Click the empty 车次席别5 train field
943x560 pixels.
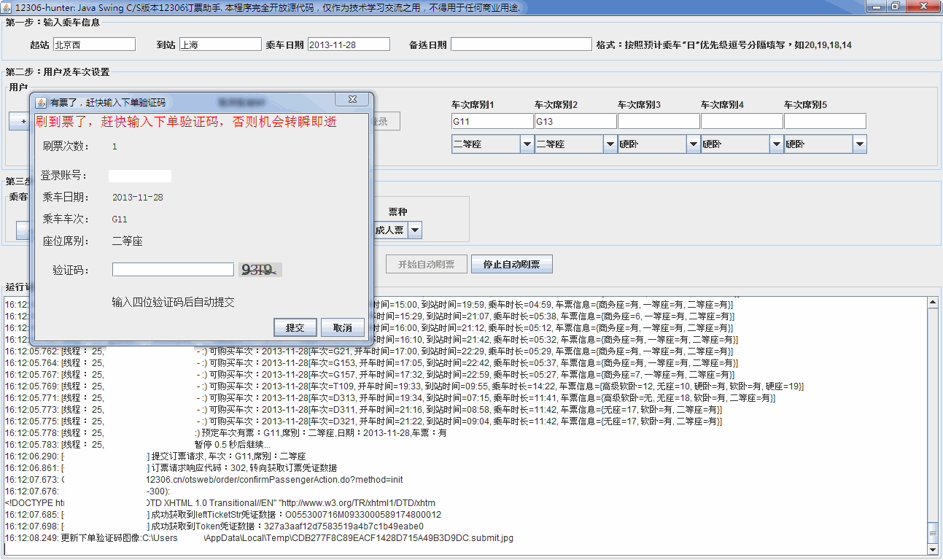point(825,121)
